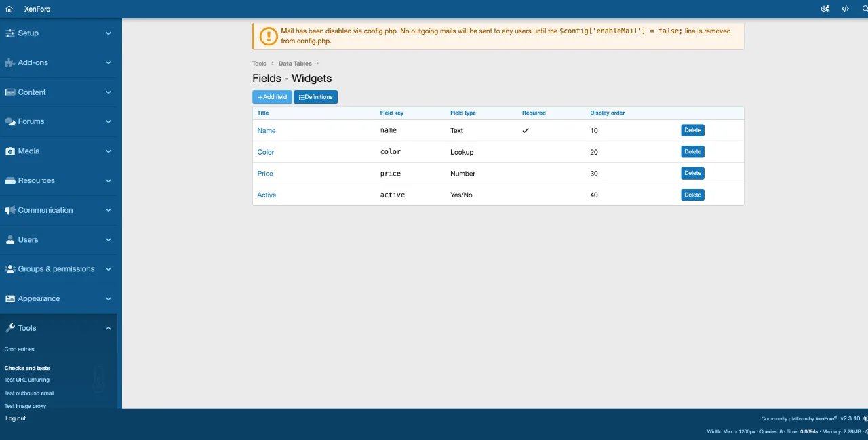Open Cron entries in sidebar
Image resolution: width=868 pixels, height=440 pixels.
pos(19,349)
